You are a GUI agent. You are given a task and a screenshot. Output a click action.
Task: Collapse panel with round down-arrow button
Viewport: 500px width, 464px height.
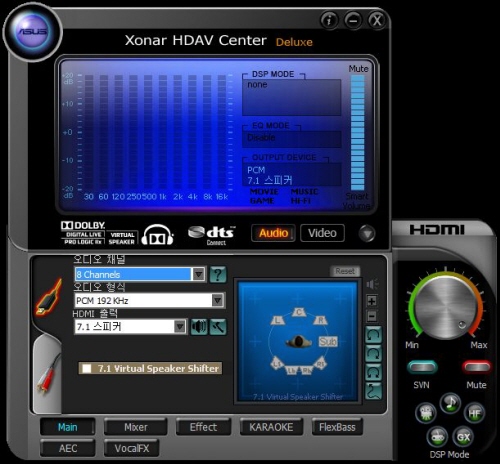367,233
